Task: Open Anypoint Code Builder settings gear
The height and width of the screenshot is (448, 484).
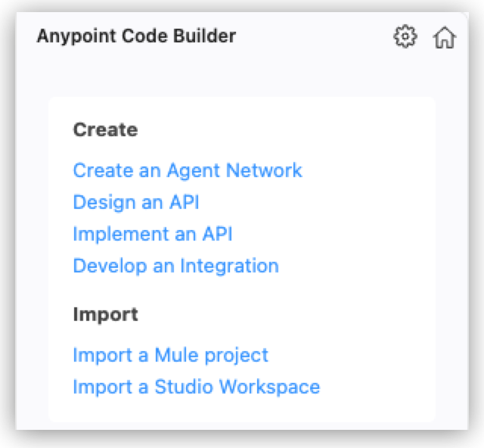Action: 405,36
